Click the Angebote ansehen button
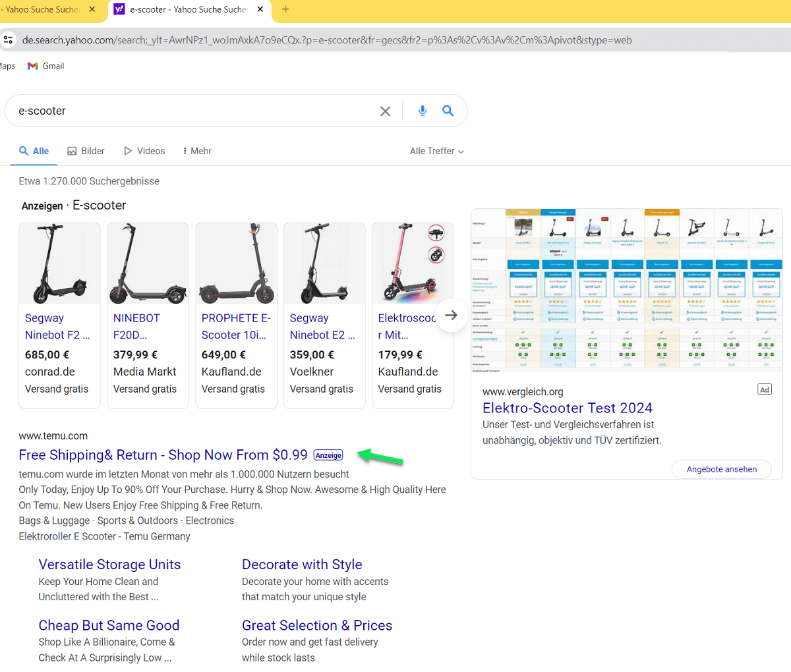 722,469
